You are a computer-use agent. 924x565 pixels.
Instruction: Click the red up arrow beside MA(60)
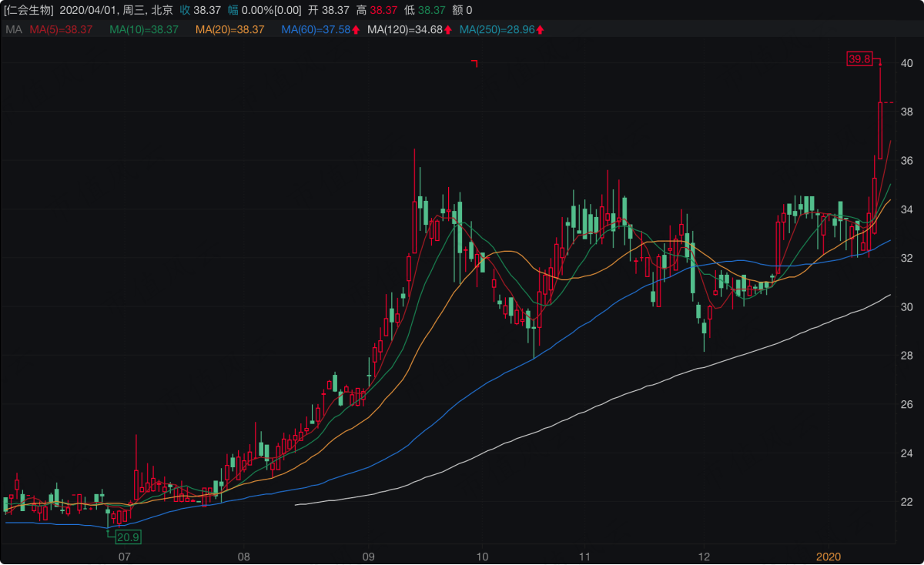356,29
